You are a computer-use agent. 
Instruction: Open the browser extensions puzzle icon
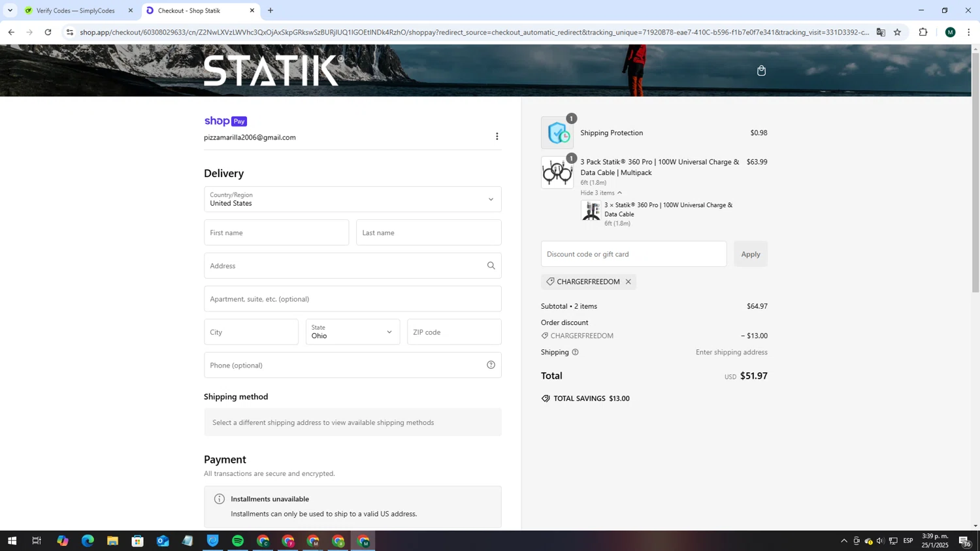[923, 32]
